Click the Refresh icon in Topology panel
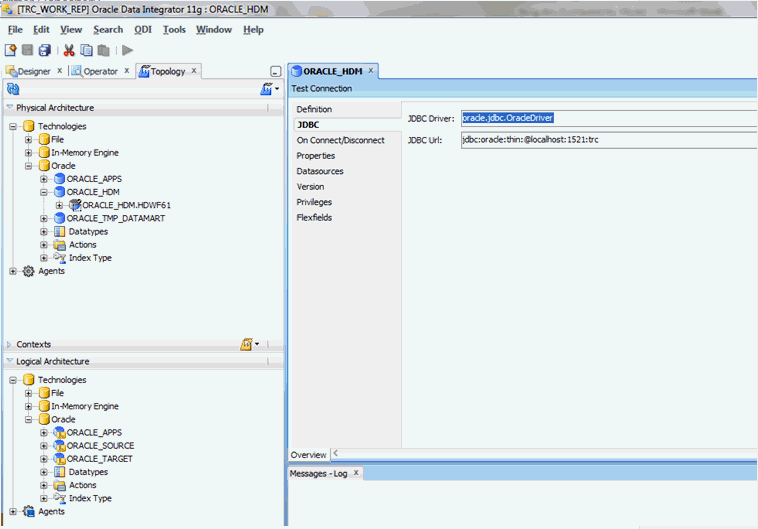The width and height of the screenshot is (758, 529). click(13, 88)
